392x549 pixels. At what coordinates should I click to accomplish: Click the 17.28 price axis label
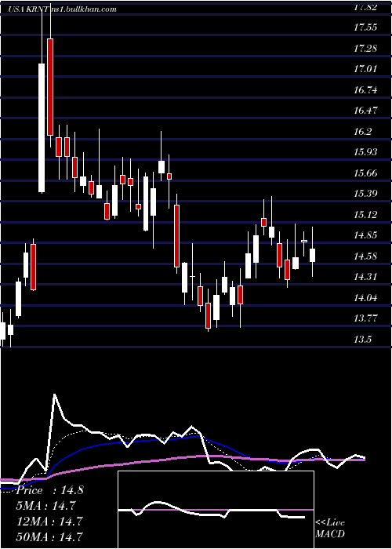(x=365, y=49)
